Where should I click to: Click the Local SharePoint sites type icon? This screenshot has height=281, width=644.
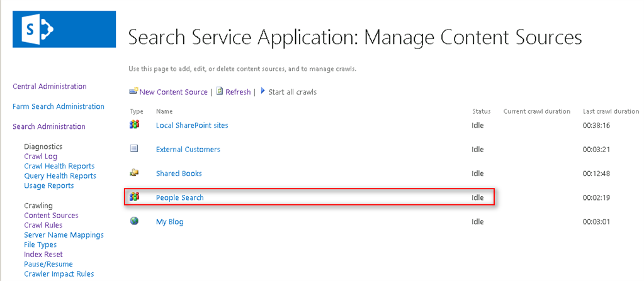coord(133,124)
